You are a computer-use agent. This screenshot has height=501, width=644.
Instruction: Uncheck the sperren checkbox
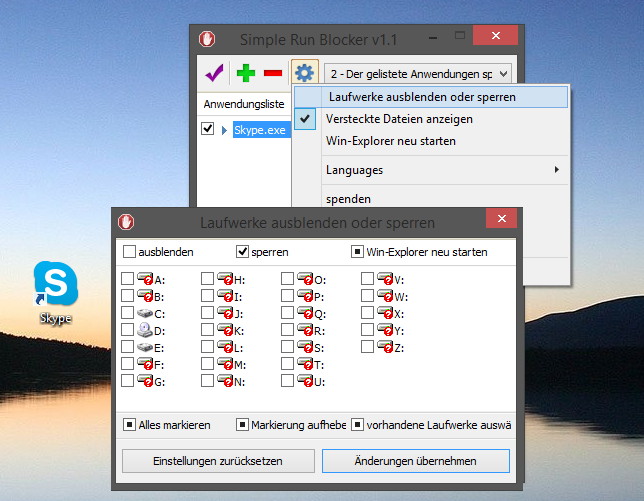click(x=242, y=251)
